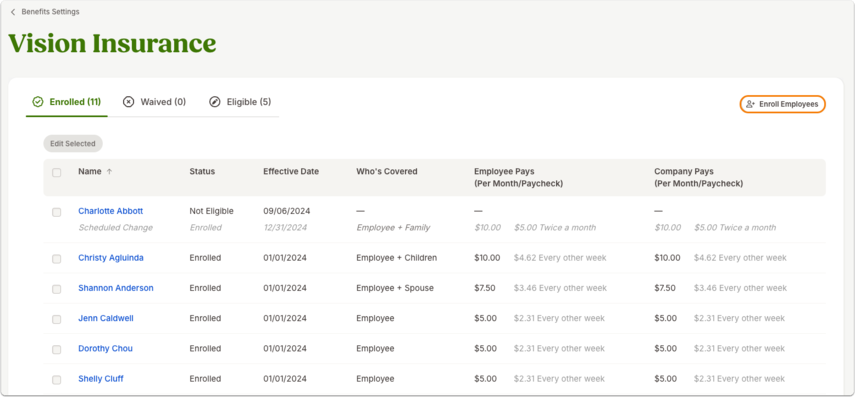Viewport: 855px width, 397px height.
Task: Click the X circle icon on Waived tab
Action: point(128,102)
